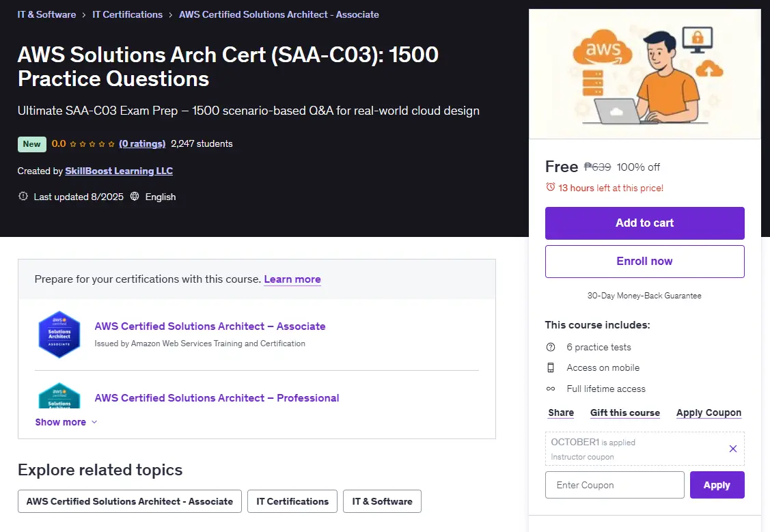770x532 pixels.
Task: Click 'Access on mobile' text
Action: pyautogui.click(x=603, y=367)
